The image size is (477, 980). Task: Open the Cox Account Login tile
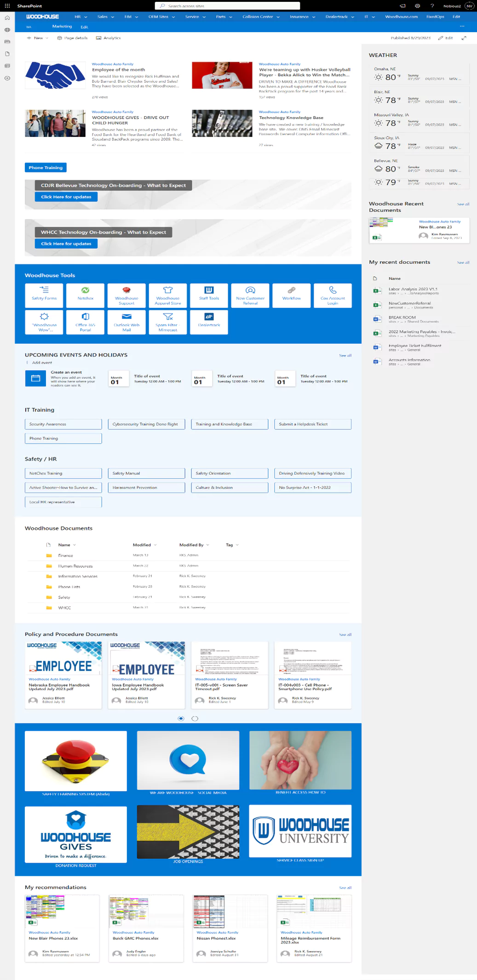pyautogui.click(x=333, y=295)
